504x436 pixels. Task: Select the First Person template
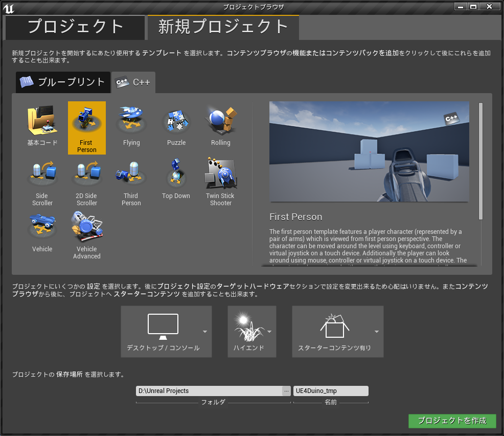(87, 128)
